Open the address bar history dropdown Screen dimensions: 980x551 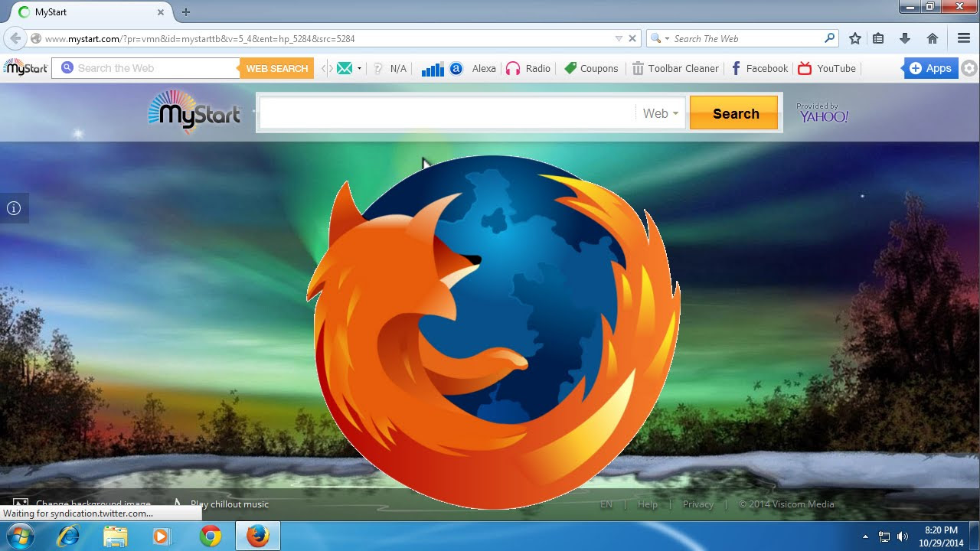pyautogui.click(x=619, y=38)
